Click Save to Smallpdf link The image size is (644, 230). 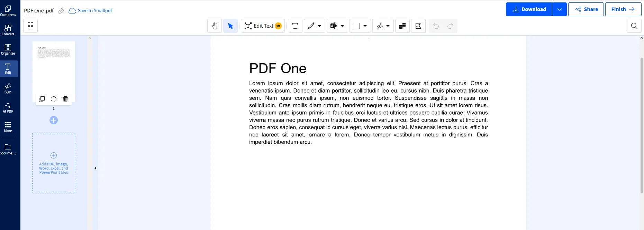click(91, 11)
